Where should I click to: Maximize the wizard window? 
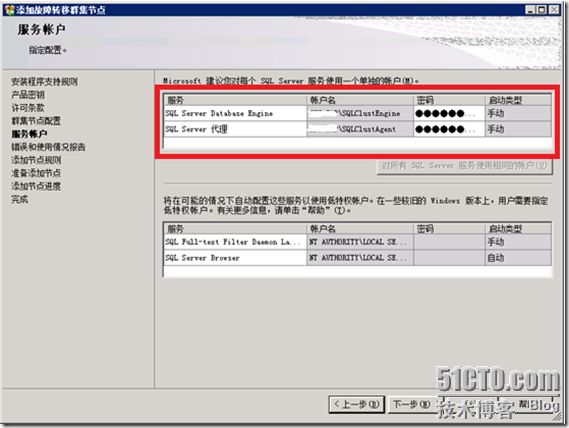point(542,10)
